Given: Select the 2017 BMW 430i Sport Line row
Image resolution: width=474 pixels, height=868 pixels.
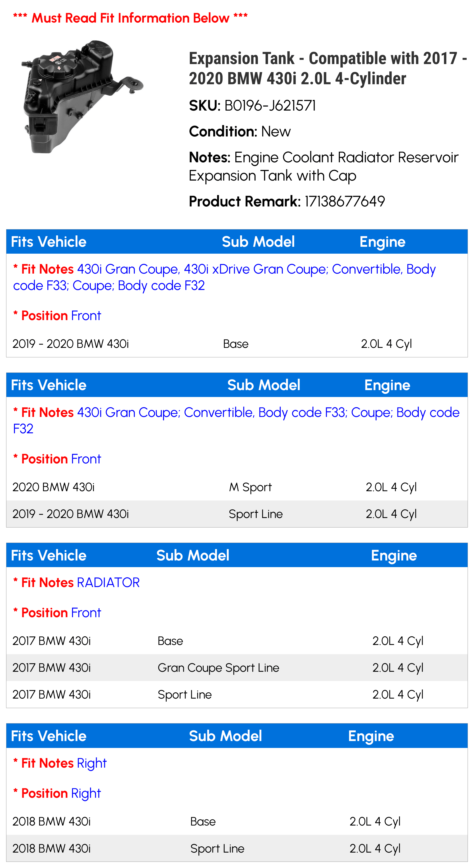Looking at the screenshot, I should (x=237, y=695).
